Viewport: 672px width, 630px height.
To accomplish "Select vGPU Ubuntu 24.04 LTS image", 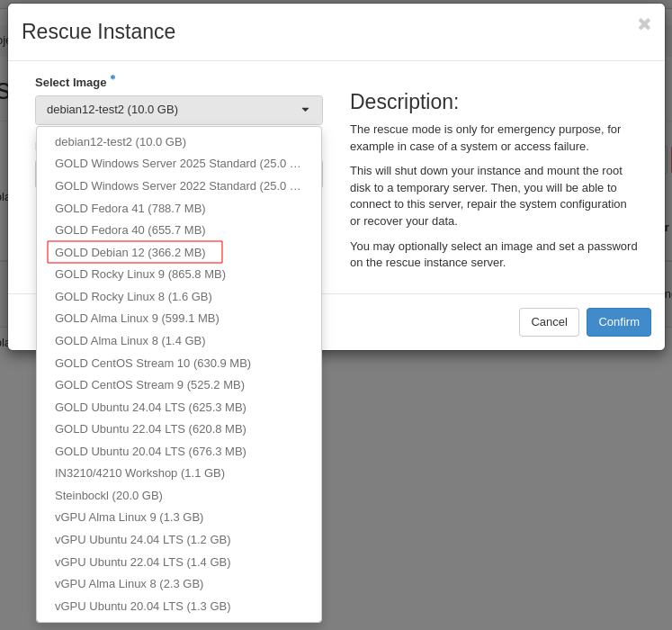I will pyautogui.click(x=179, y=540).
